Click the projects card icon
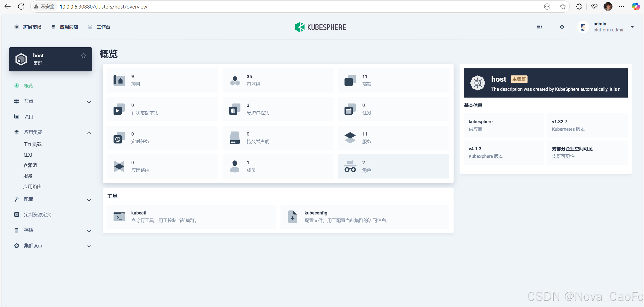Viewport: 644px width, 307px height. click(119, 80)
